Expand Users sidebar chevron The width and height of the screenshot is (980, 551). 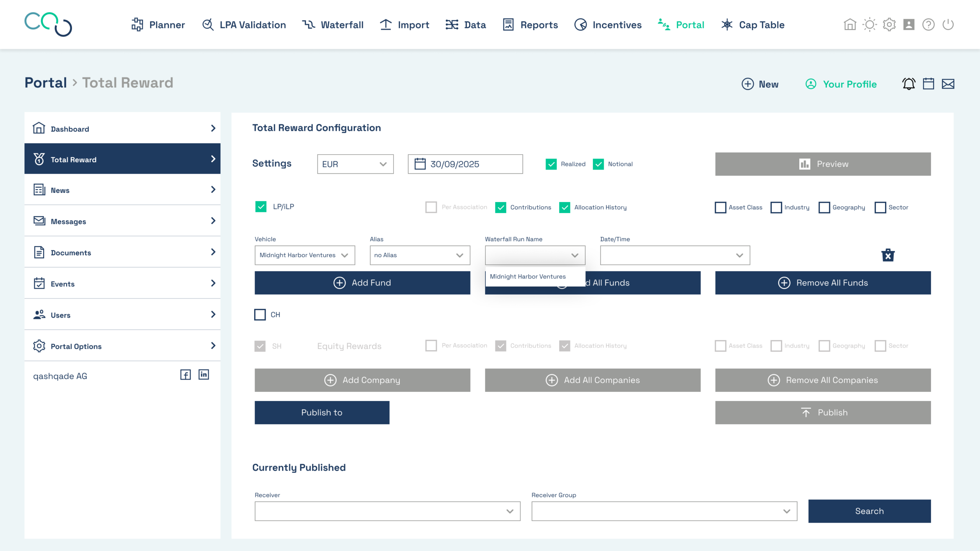click(213, 315)
